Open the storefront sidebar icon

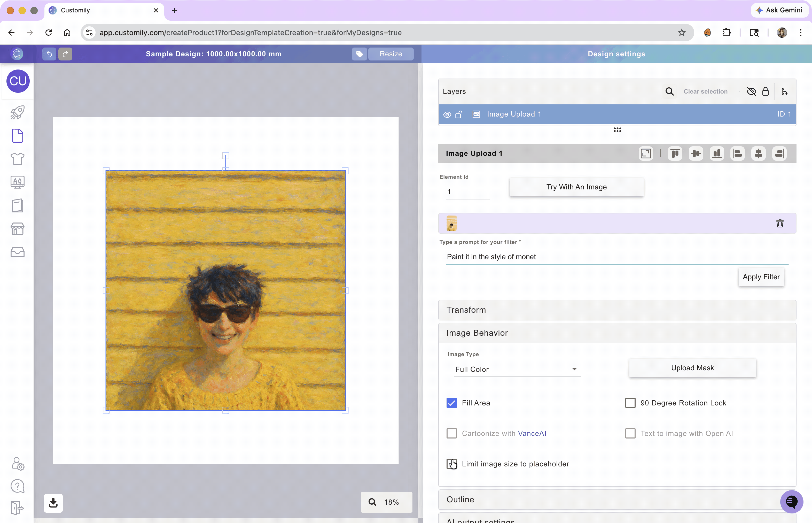pos(17,229)
